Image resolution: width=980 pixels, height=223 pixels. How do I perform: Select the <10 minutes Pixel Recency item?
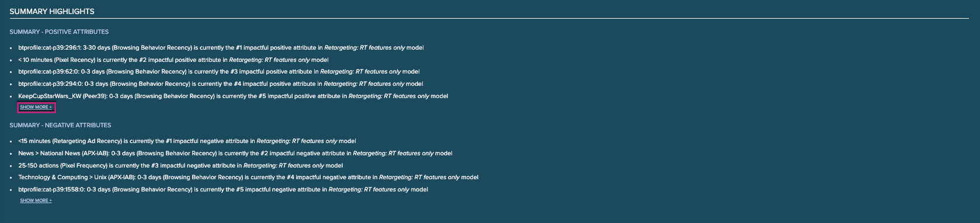tap(173, 60)
